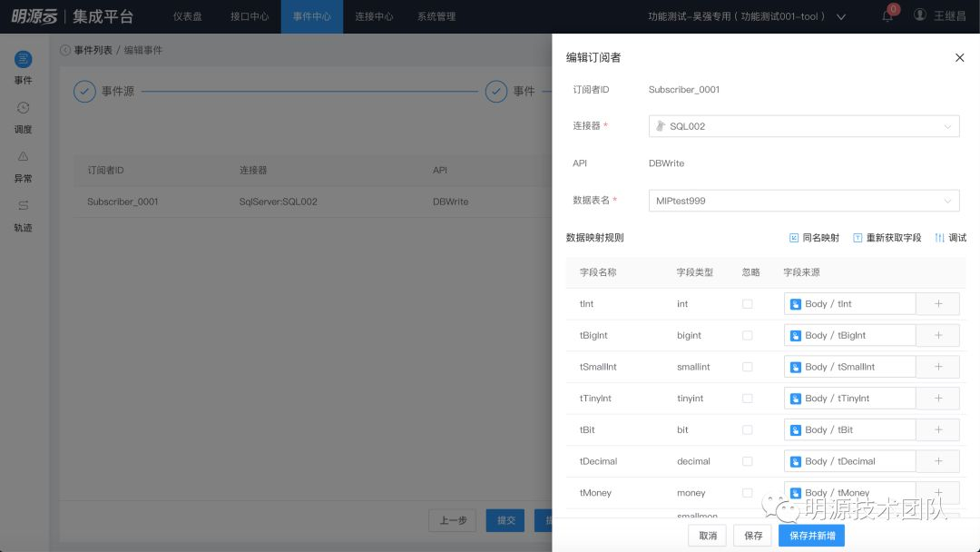980x552 pixels.
Task: Click the tMoney field name
Action: pyautogui.click(x=595, y=493)
